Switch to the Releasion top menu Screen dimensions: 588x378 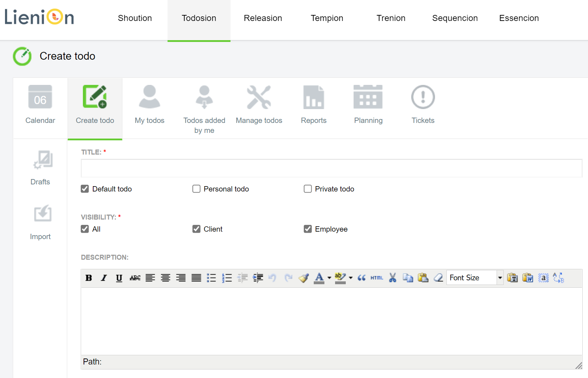click(263, 18)
